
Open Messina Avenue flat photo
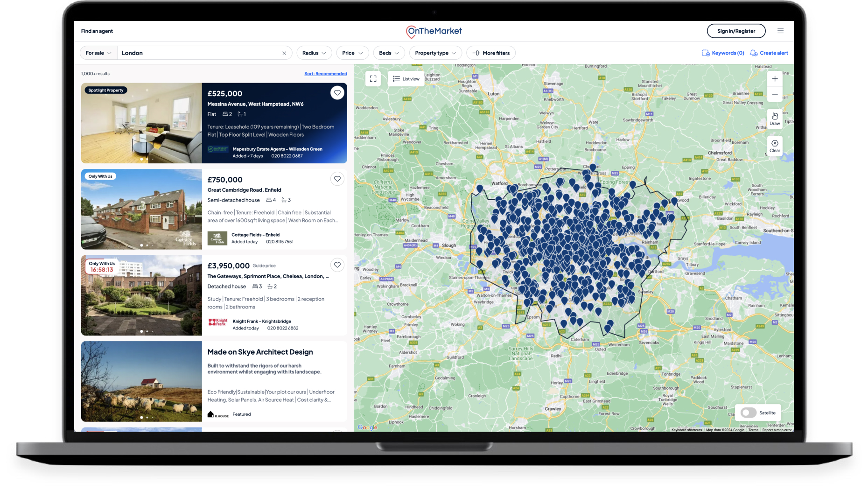(x=141, y=123)
